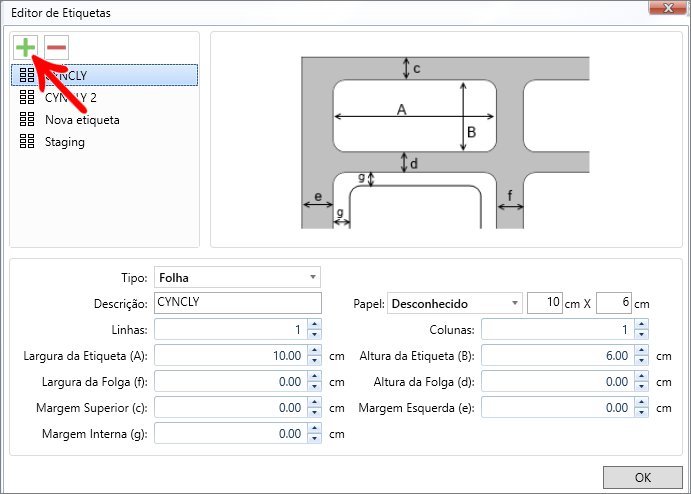Screen dimensions: 691x494
Task: Click the Margem Superior (c) input field
Action: 230,408
